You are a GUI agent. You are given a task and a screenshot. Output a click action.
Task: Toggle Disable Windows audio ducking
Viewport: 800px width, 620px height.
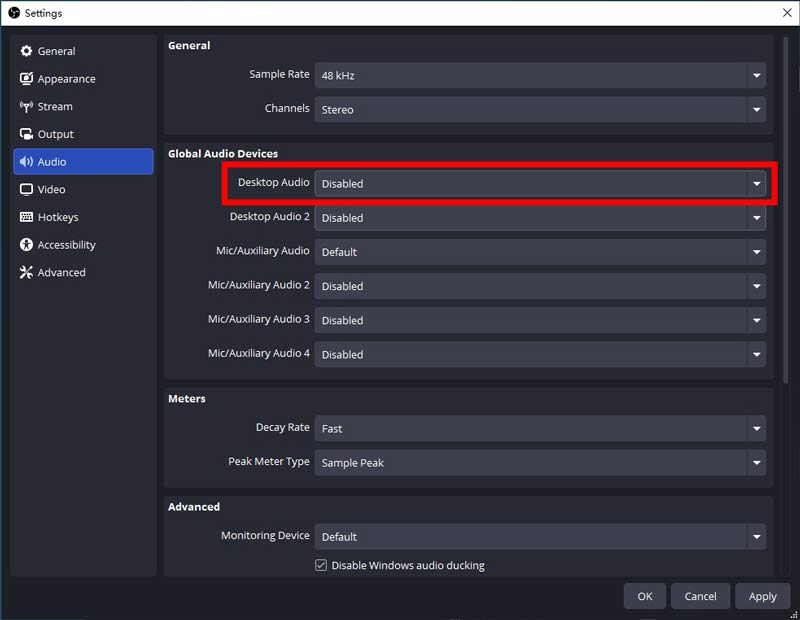321,565
